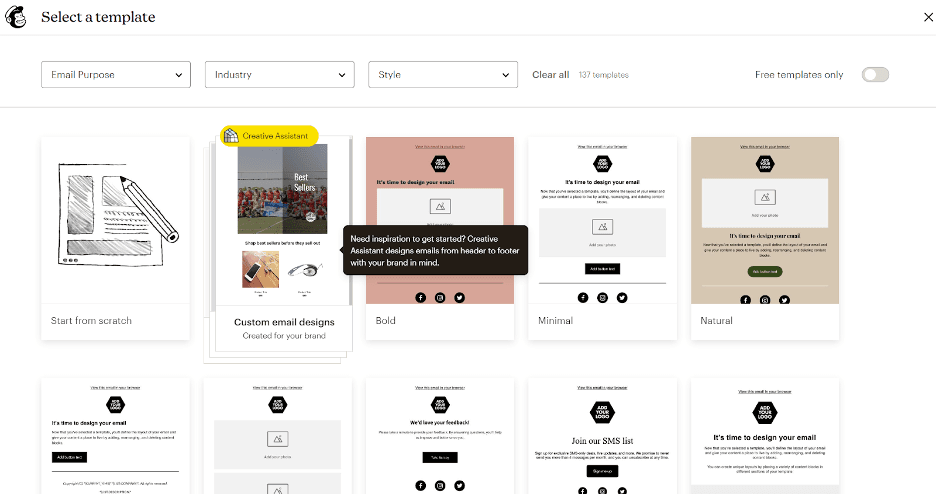Click the Creative Assistant badge icon
Screen dimensions: 936x494
[231, 136]
